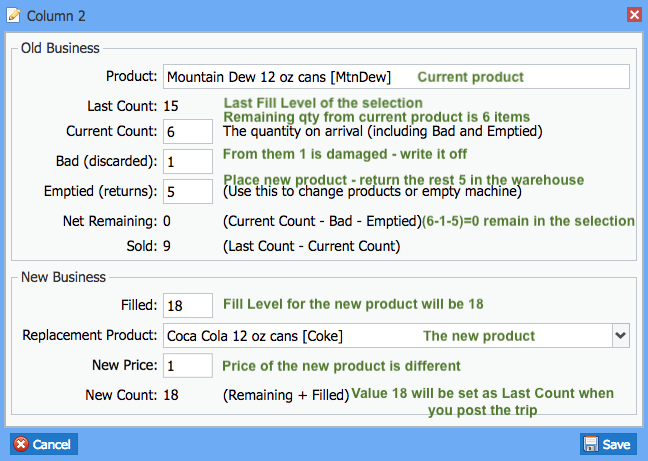Click the Save button
The width and height of the screenshot is (648, 461).
[x=608, y=444]
